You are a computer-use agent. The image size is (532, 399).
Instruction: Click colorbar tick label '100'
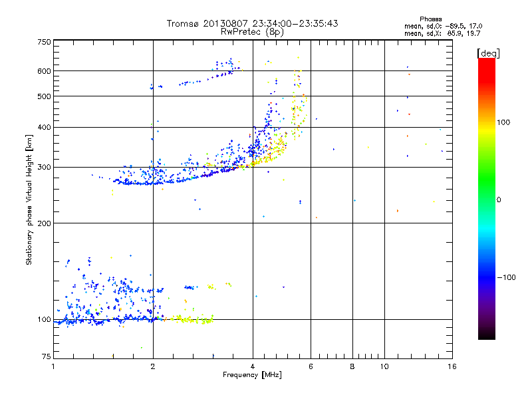[x=503, y=122]
